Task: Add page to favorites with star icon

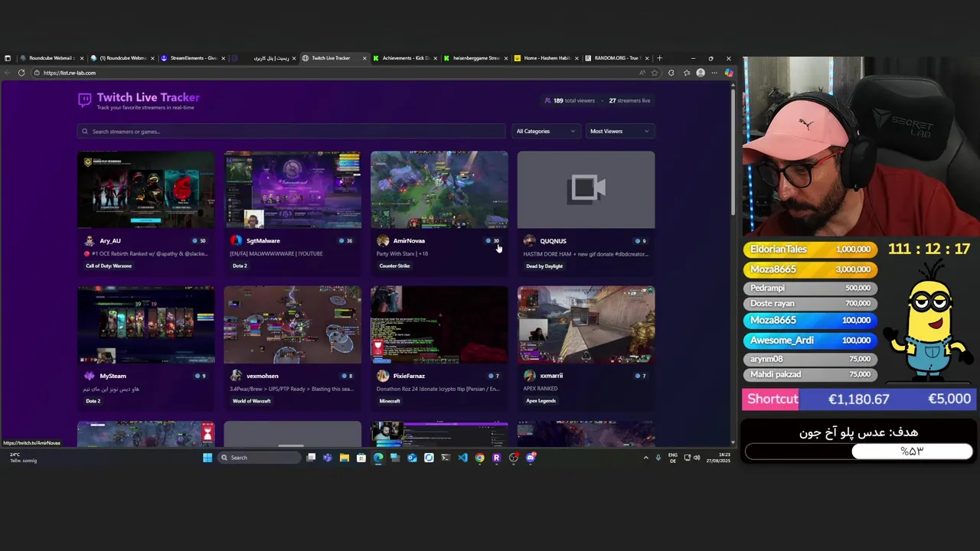Action: [655, 73]
